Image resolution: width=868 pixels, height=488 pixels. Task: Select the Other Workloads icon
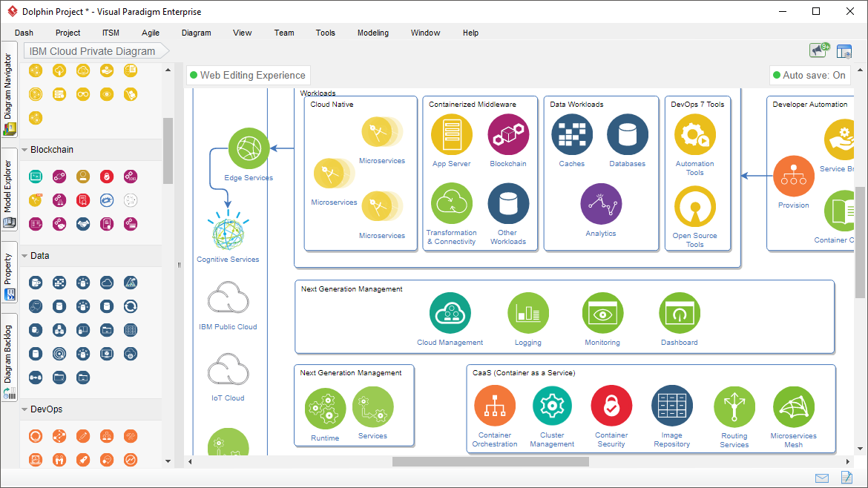(508, 204)
